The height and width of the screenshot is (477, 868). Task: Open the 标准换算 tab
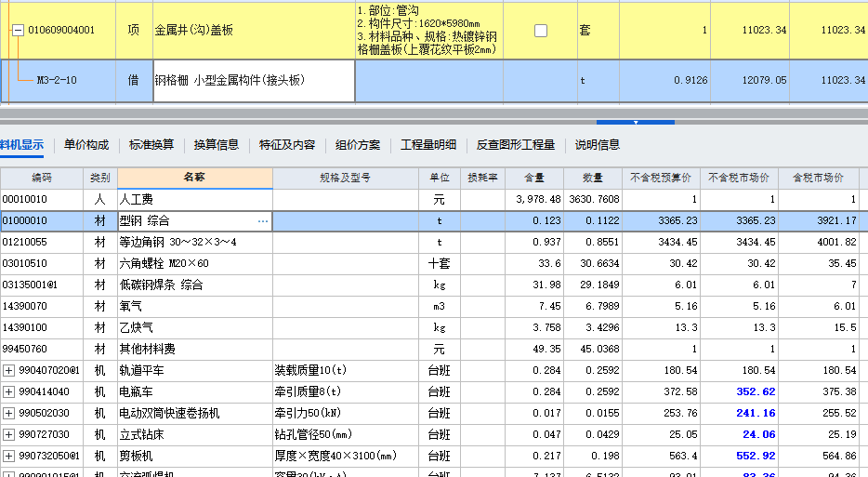(x=151, y=145)
